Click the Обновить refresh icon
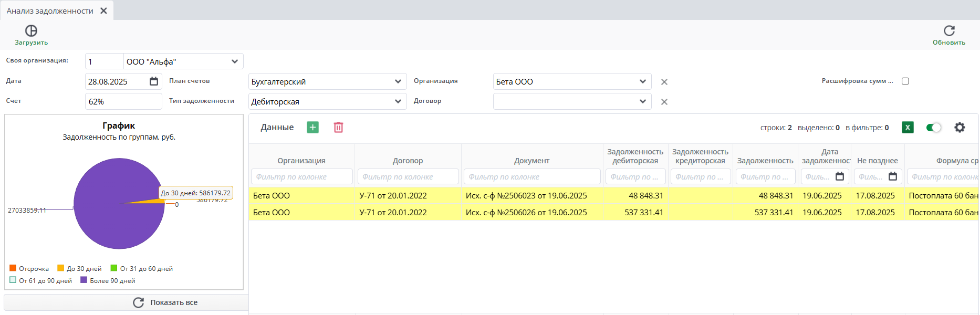The image size is (980, 315). (948, 31)
